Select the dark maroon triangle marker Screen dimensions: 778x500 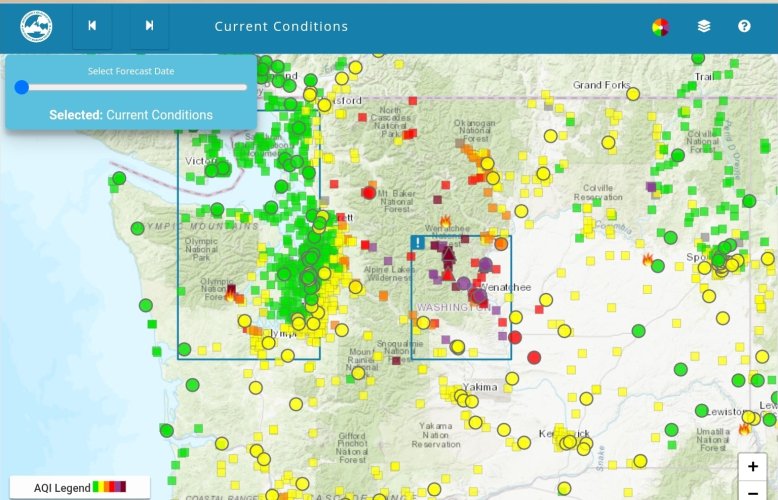(448, 256)
